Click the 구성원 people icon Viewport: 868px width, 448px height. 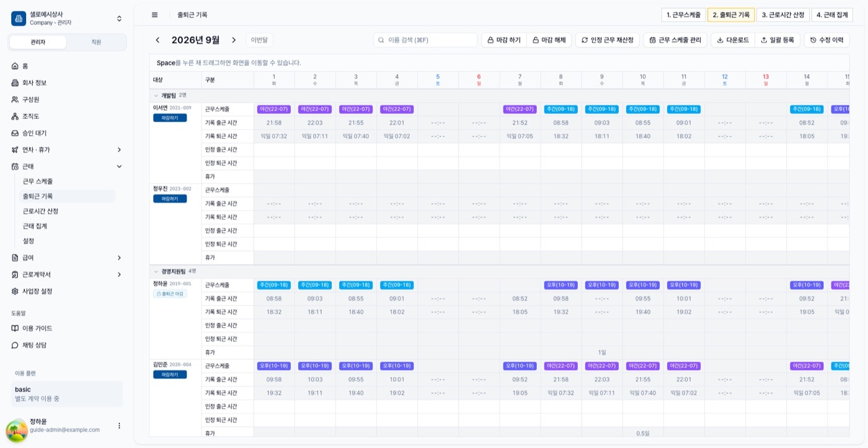(15, 99)
